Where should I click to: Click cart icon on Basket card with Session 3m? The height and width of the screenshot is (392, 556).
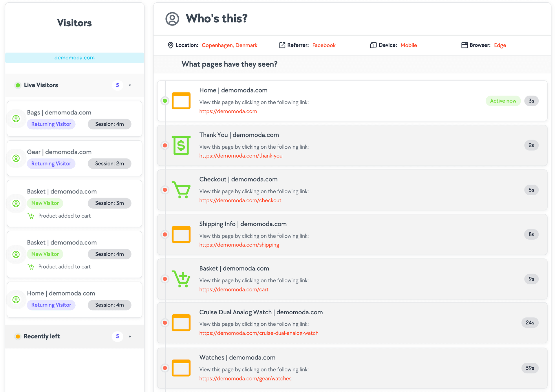point(31,216)
